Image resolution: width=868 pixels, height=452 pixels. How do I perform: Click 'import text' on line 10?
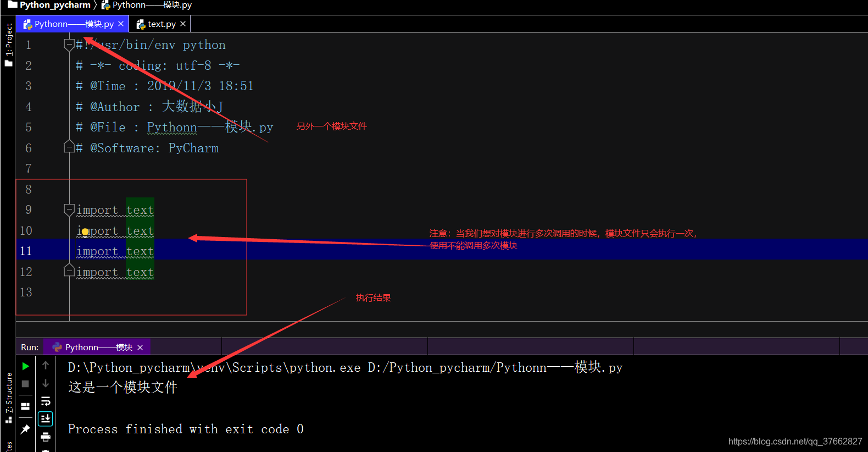(x=115, y=231)
